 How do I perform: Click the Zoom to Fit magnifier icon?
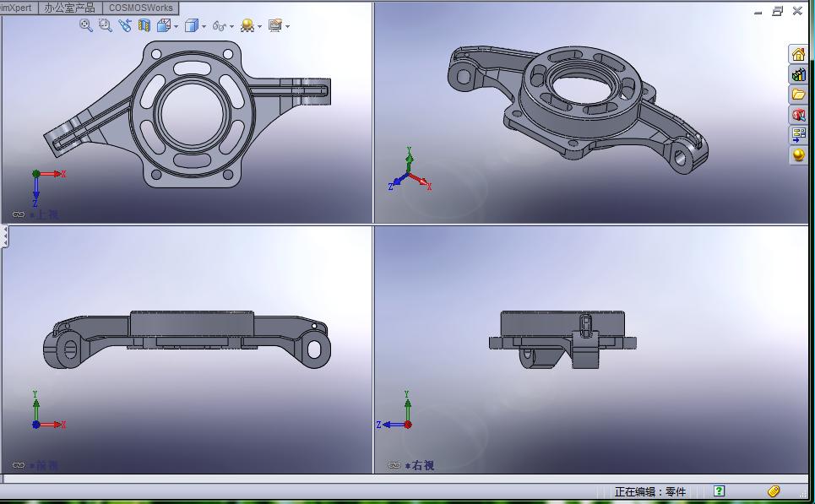(x=86, y=25)
